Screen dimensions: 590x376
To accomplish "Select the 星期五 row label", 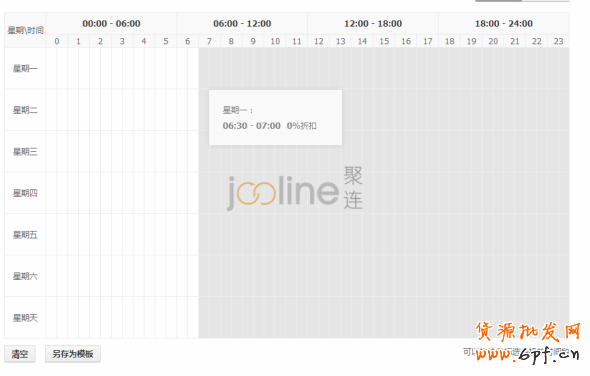I will click(25, 235).
